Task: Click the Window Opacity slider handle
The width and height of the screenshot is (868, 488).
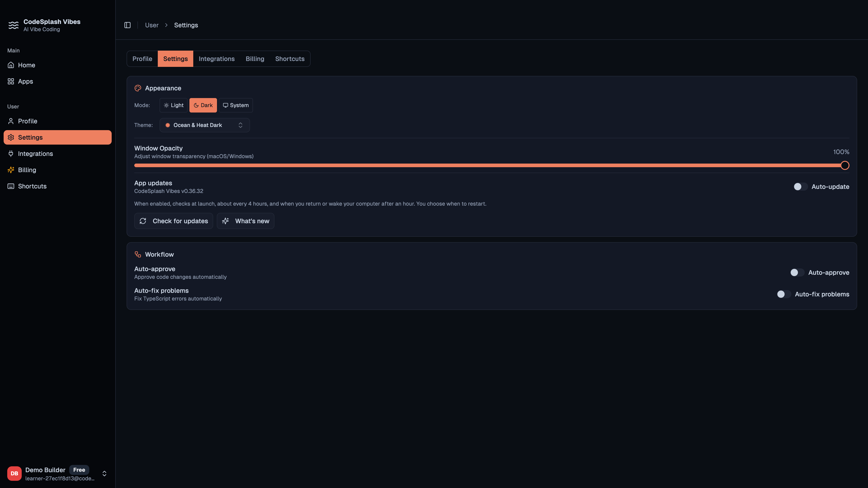Action: pyautogui.click(x=845, y=165)
